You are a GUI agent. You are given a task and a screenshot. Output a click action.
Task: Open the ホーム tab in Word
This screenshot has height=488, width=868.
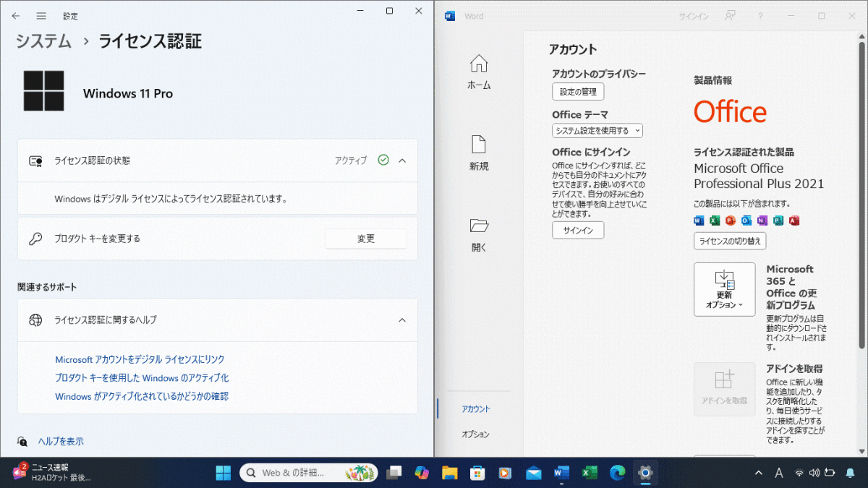click(479, 72)
